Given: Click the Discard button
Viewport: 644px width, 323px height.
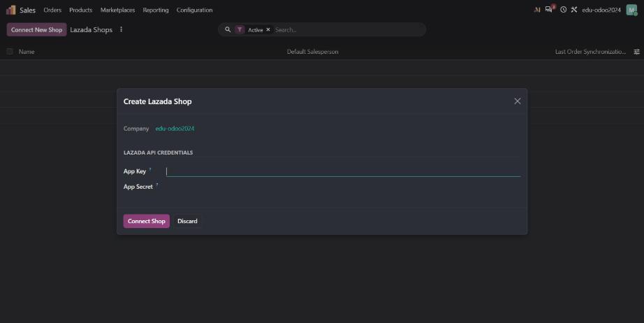Looking at the screenshot, I should (187, 221).
